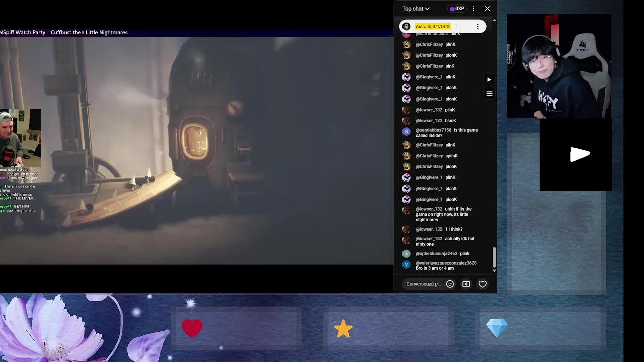Select the 'Bro is 3 am or 4 am' message
This screenshot has width=644, height=362.
[446, 266]
